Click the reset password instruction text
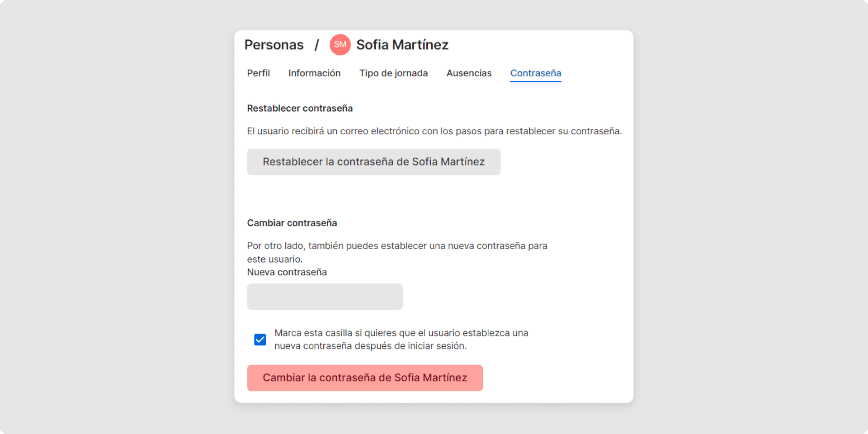Viewport: 868px width, 434px height. [x=434, y=131]
